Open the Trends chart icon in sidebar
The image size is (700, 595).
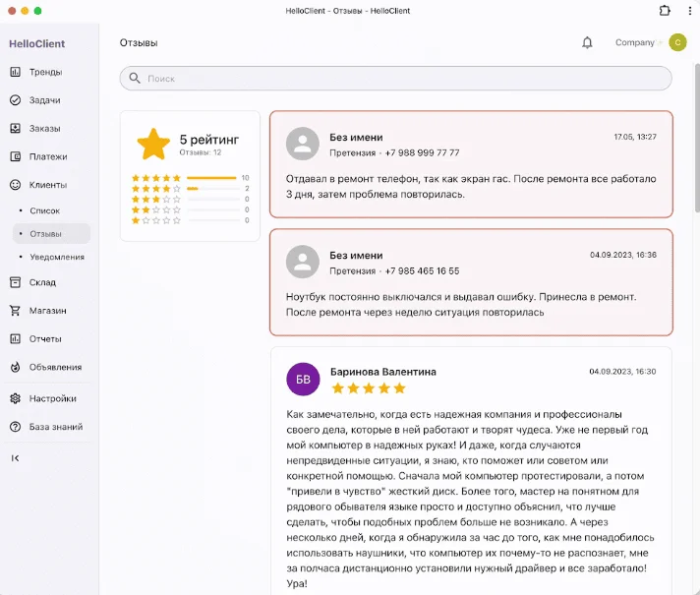15,72
